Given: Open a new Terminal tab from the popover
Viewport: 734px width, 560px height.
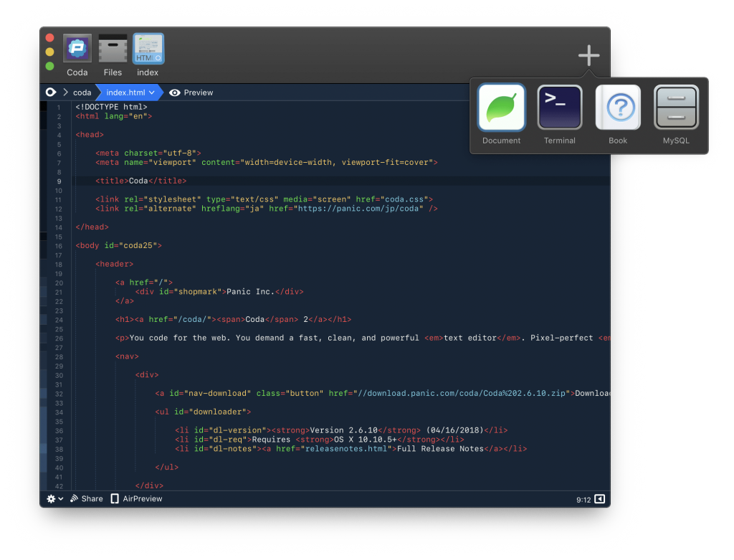Looking at the screenshot, I should pos(560,108).
